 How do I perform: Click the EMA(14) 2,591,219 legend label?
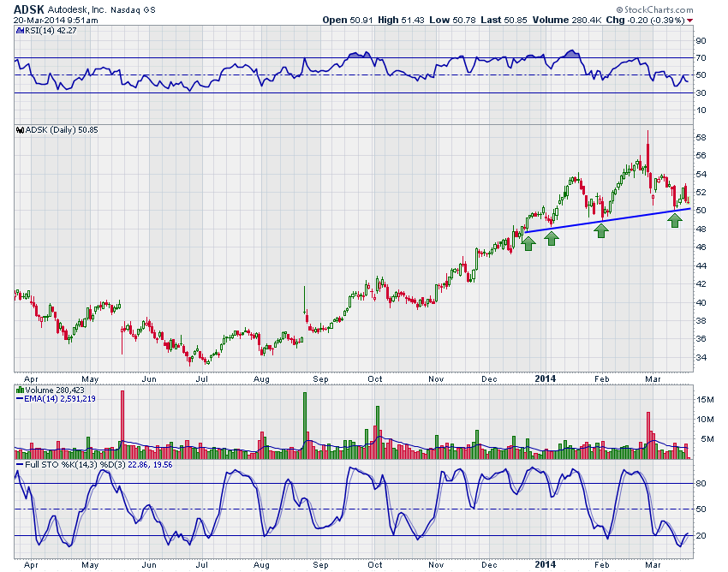click(60, 399)
